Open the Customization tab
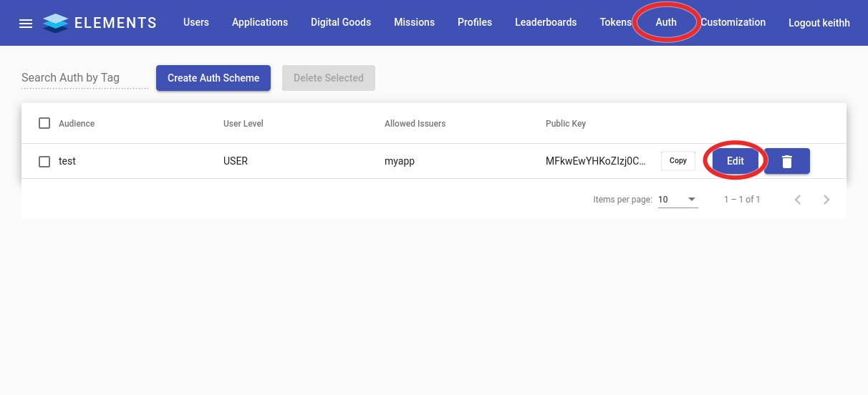Screen dimensions: 868x395 pos(733,22)
